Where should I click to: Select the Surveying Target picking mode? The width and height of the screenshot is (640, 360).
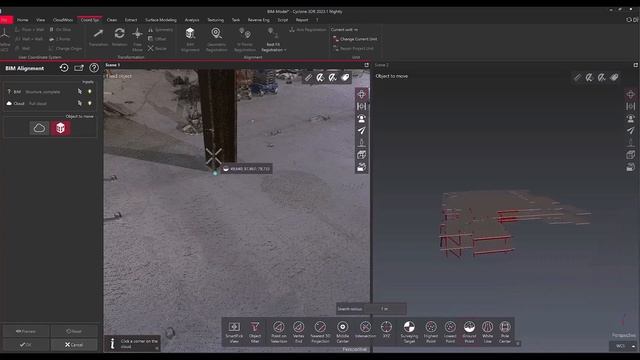(409, 331)
